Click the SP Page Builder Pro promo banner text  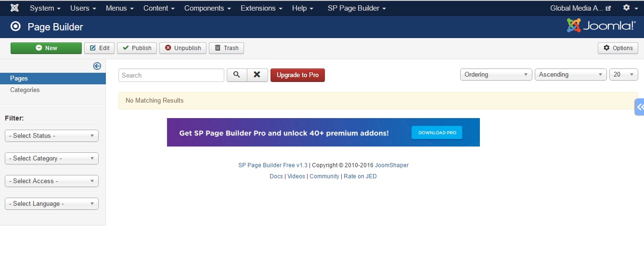(x=284, y=133)
